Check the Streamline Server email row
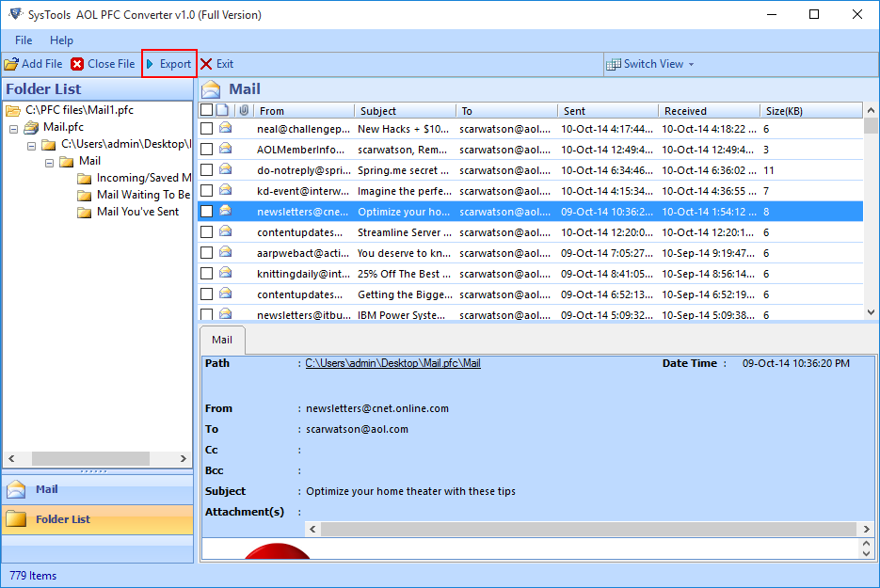 [x=206, y=232]
